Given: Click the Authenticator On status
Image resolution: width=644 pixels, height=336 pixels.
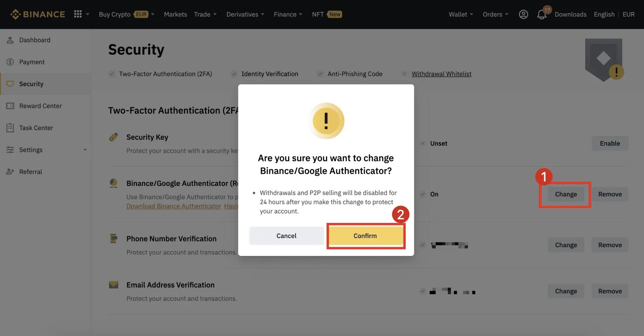Looking at the screenshot, I should (429, 194).
